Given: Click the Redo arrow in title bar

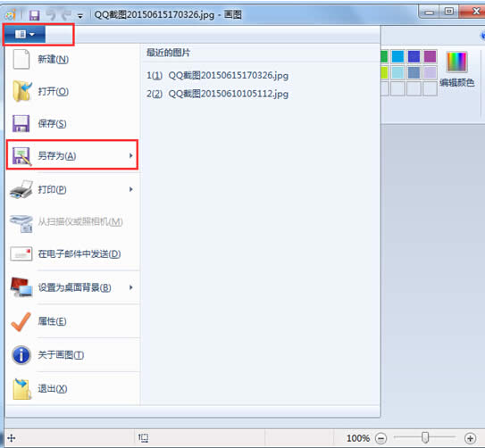Looking at the screenshot, I should [x=66, y=15].
